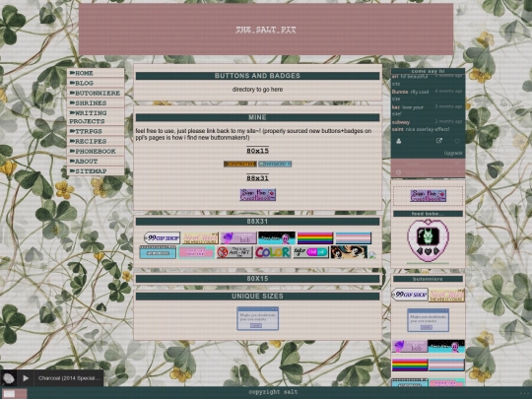Open the PHONEBOOK link
Screen dimensions: 532x399
pyautogui.click(x=96, y=151)
